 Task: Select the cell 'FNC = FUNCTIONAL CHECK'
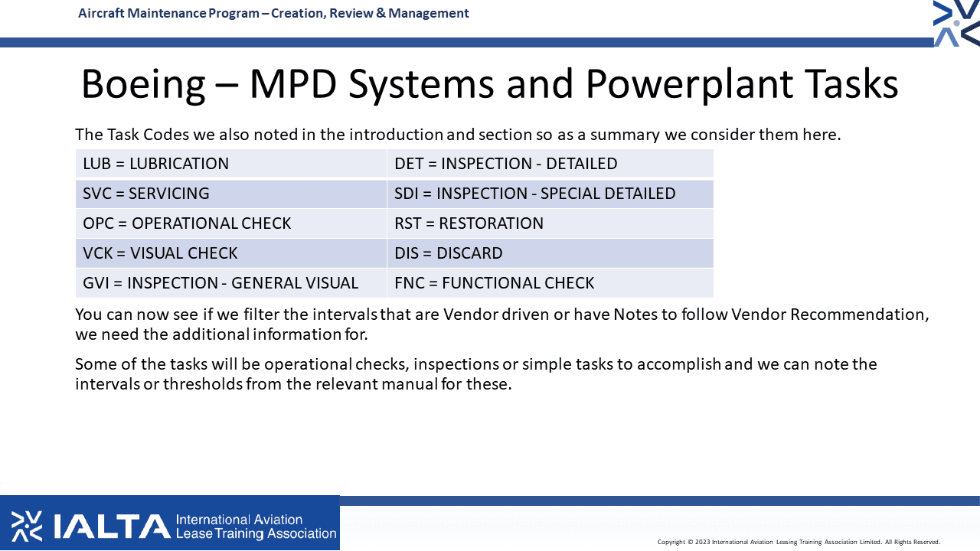click(x=550, y=283)
